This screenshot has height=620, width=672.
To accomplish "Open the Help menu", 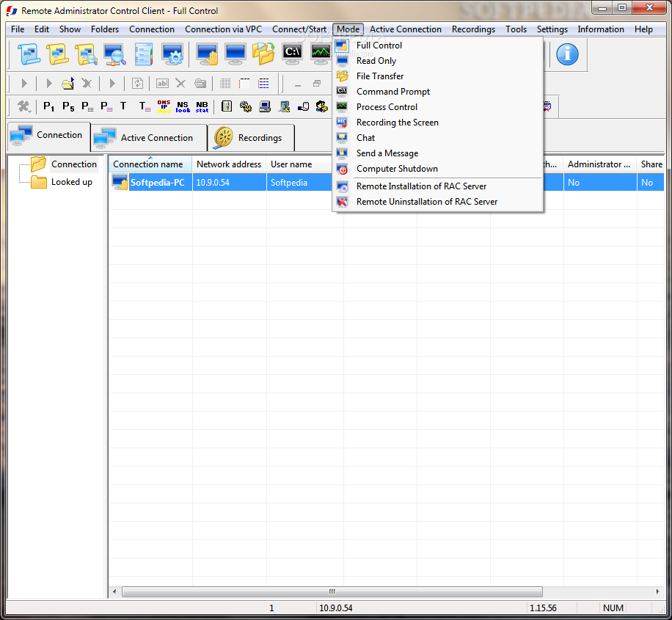I will [x=643, y=29].
